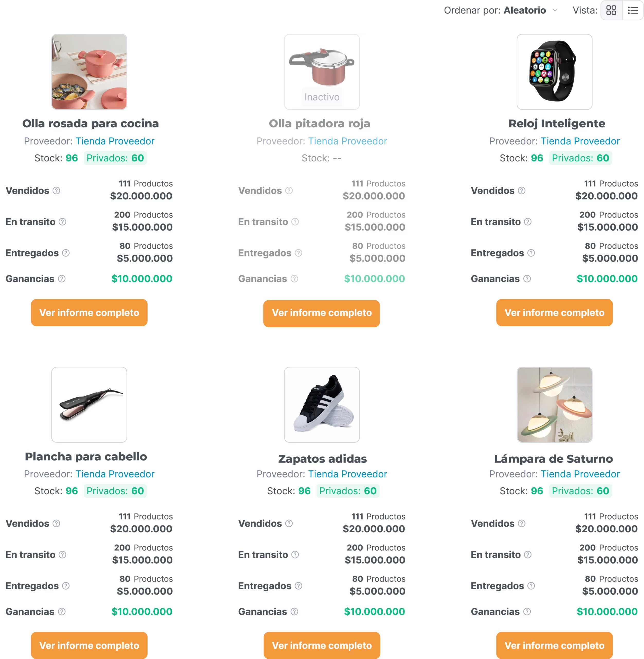Open Ver informe completo for Zapatos adidas

(322, 645)
